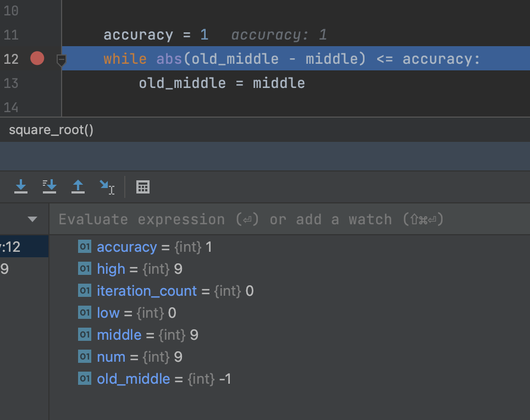
Task: Select the Step Into My Code icon
Action: (49, 187)
